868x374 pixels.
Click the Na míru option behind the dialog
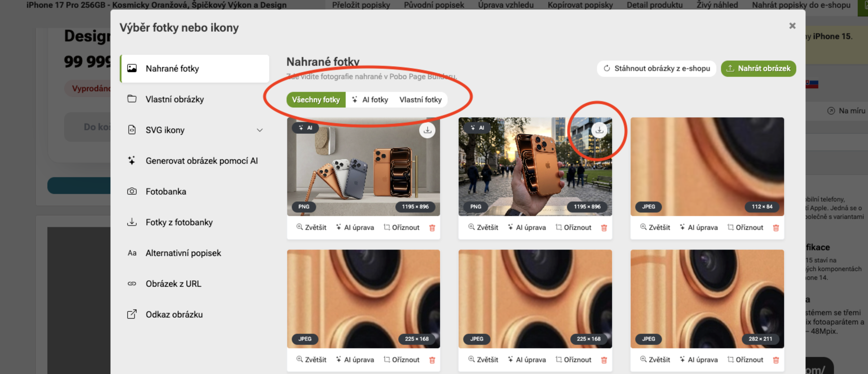[846, 110]
